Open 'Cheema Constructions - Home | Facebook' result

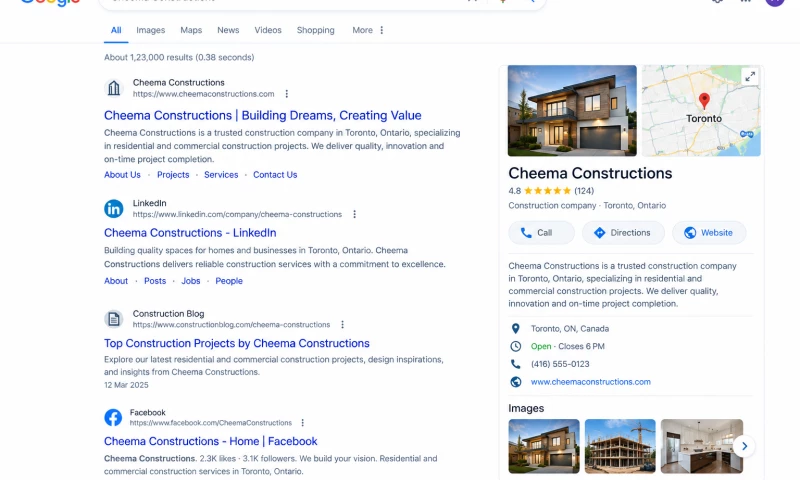tap(211, 441)
